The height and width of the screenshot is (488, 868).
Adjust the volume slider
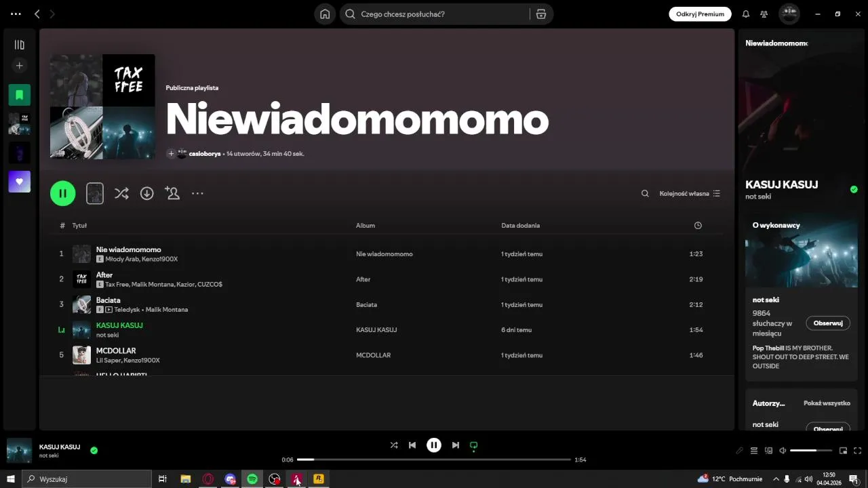coord(811,451)
